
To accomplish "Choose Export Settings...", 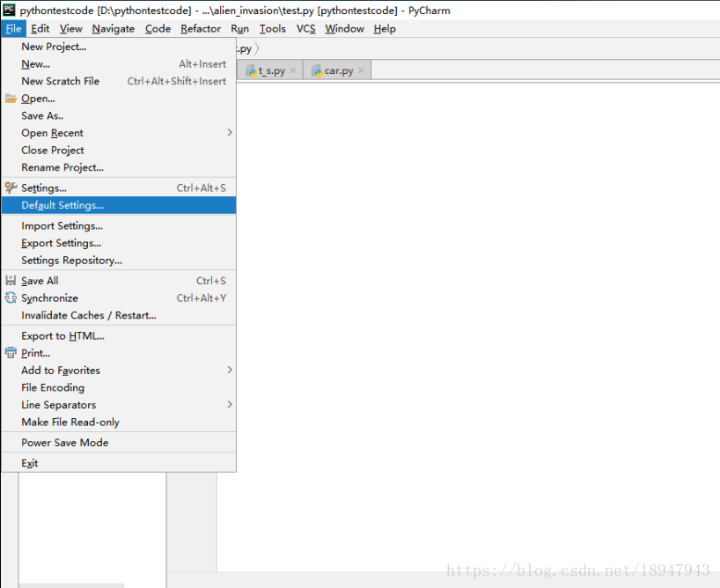I will tap(119, 243).
